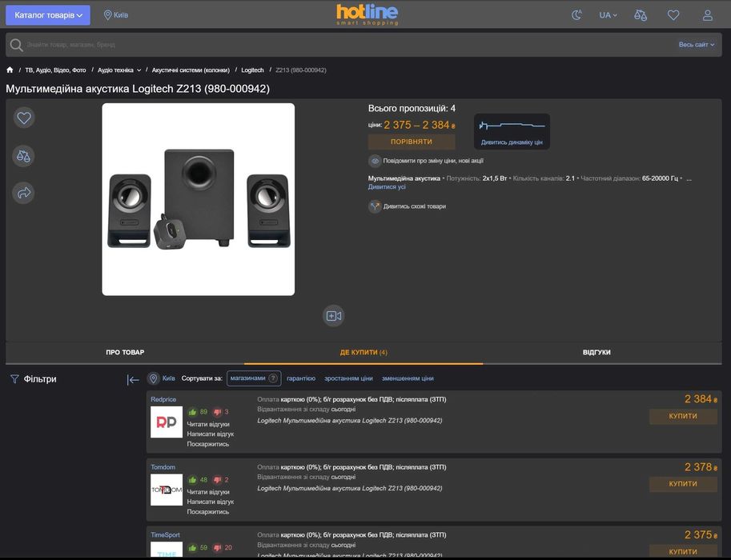Add product to favorites heart beside image

coord(24,118)
